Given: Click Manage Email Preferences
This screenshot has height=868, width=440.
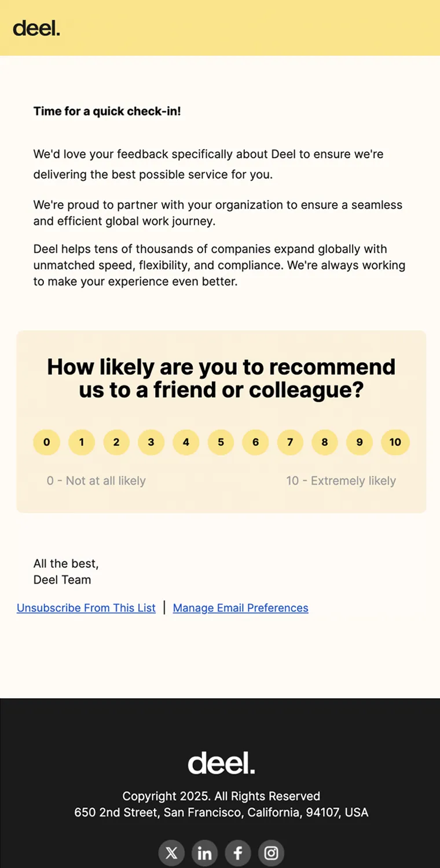Looking at the screenshot, I should point(240,608).
